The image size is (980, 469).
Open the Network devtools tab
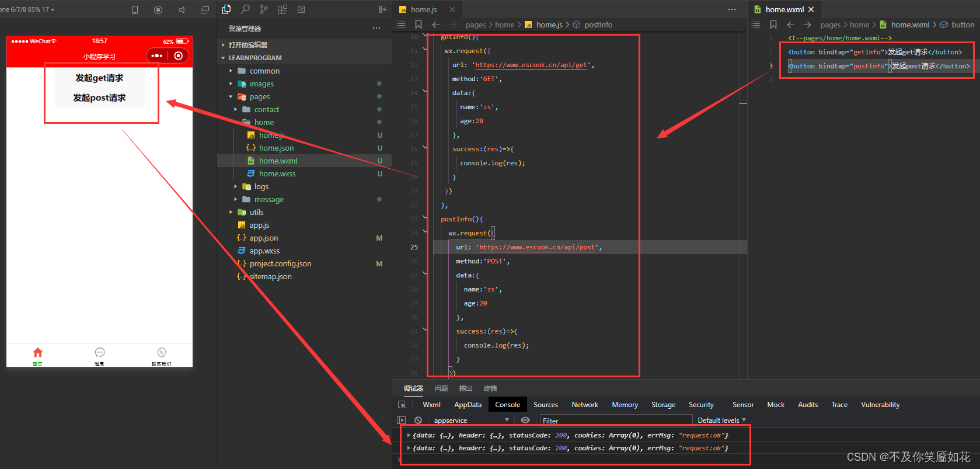pos(585,405)
